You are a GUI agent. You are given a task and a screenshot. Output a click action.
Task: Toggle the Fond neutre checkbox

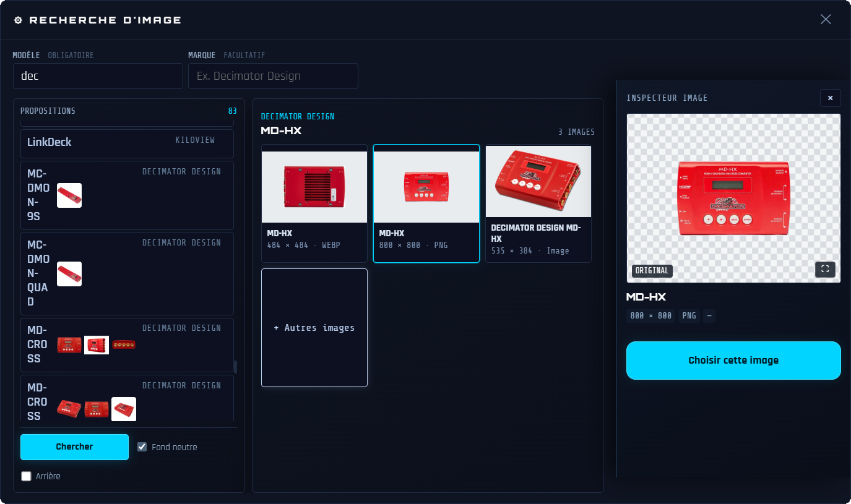142,446
